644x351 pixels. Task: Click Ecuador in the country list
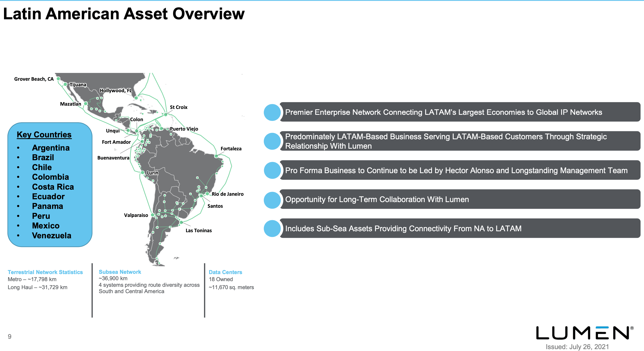48,196
